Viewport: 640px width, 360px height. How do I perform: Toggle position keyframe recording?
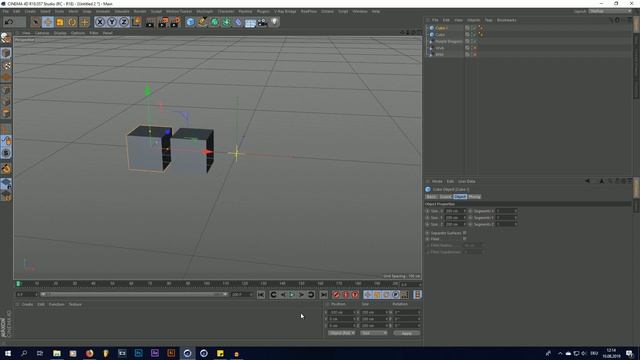click(367, 295)
